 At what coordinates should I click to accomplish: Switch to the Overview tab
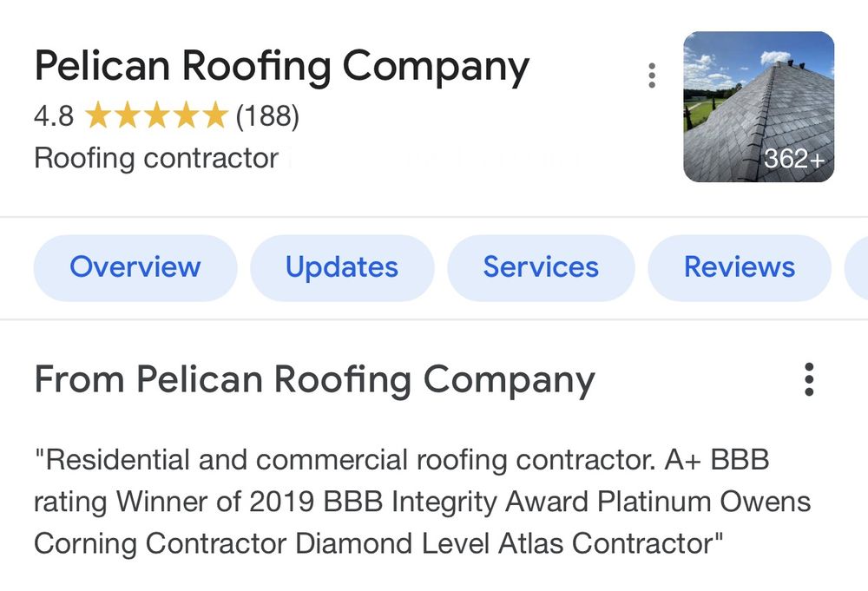tap(135, 267)
